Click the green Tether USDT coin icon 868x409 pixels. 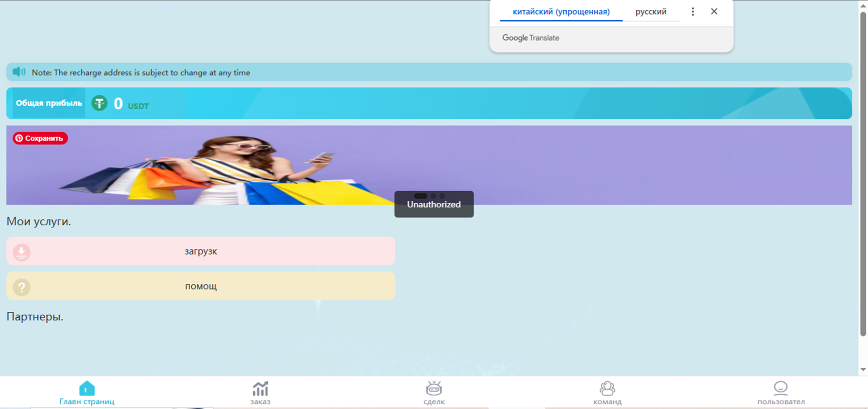[100, 103]
